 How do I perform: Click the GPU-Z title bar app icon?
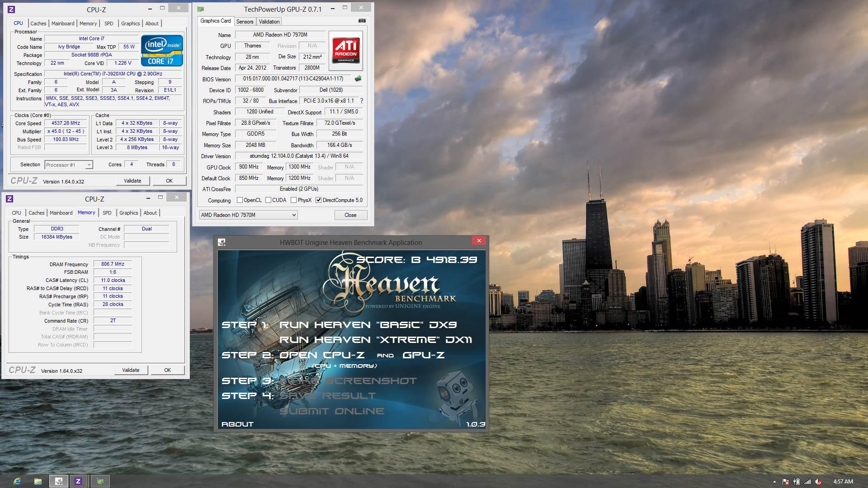tap(201, 9)
